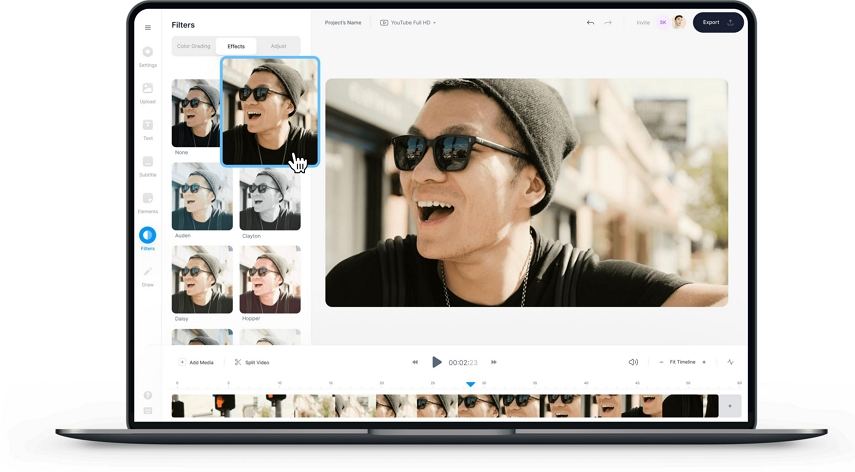Click Split Video
The height and width of the screenshot is (472, 855).
(x=252, y=362)
